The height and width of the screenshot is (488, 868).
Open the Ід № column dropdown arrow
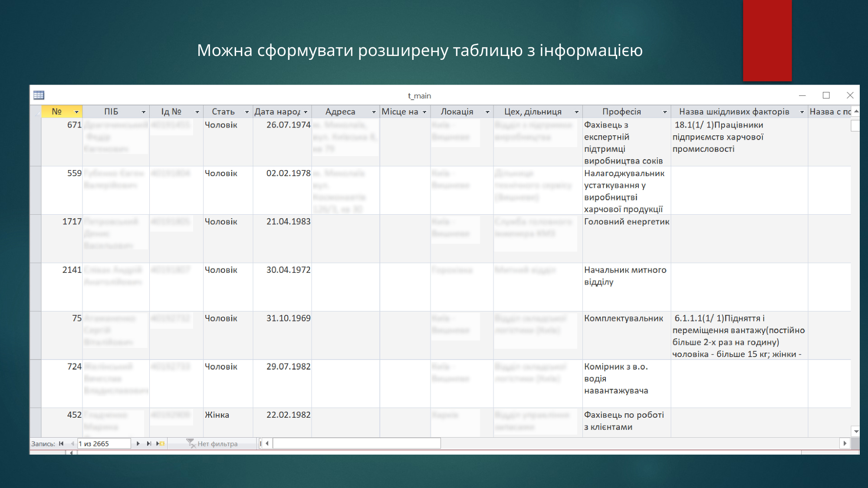(197, 112)
